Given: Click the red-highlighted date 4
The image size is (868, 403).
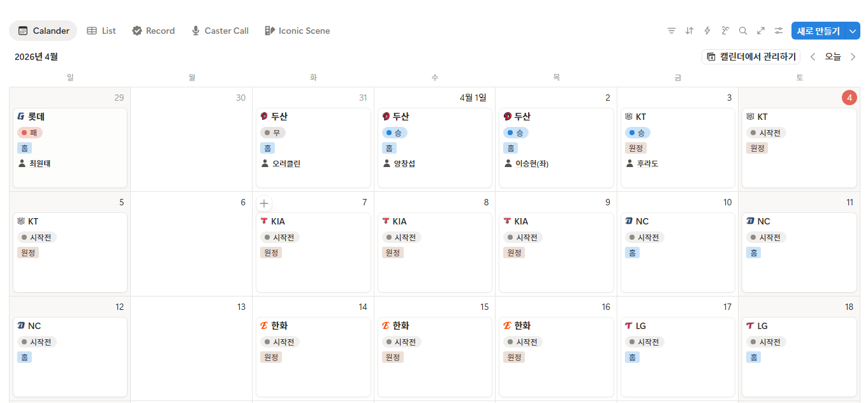Looking at the screenshot, I should (x=849, y=98).
